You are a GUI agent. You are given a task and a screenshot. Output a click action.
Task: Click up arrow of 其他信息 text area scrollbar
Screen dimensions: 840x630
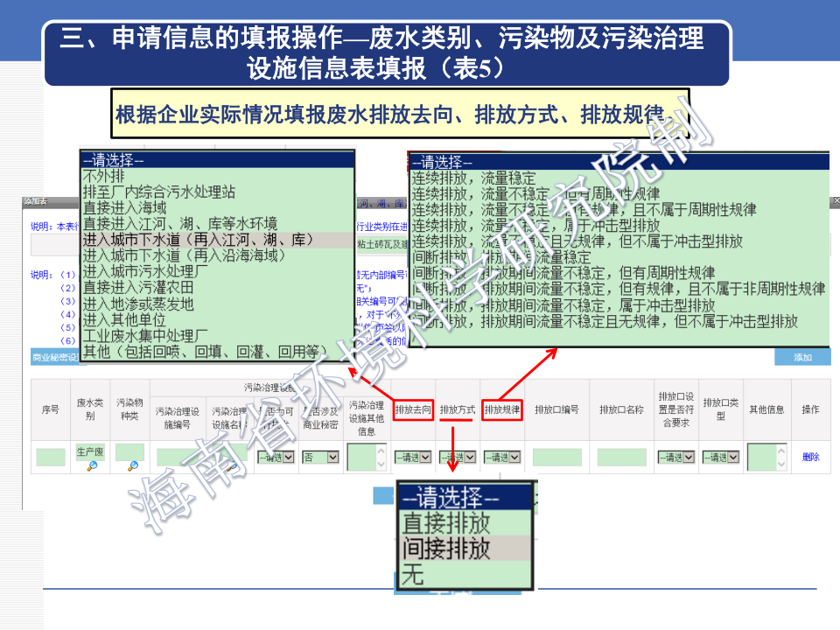[x=781, y=450]
